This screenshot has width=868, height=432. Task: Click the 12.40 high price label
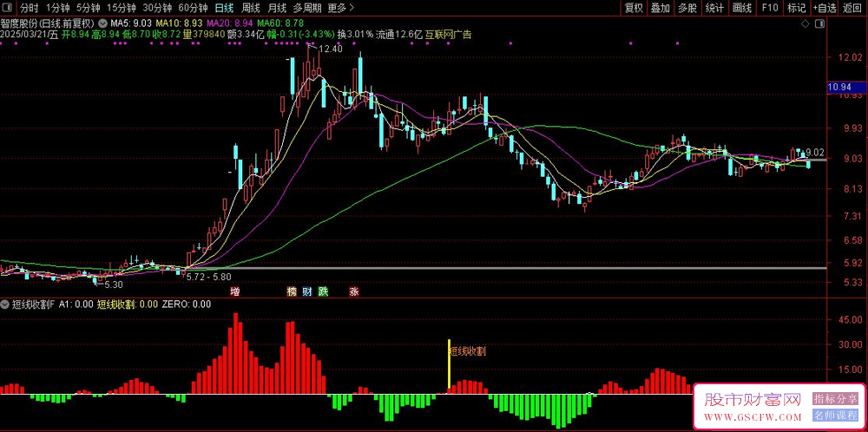tap(331, 49)
